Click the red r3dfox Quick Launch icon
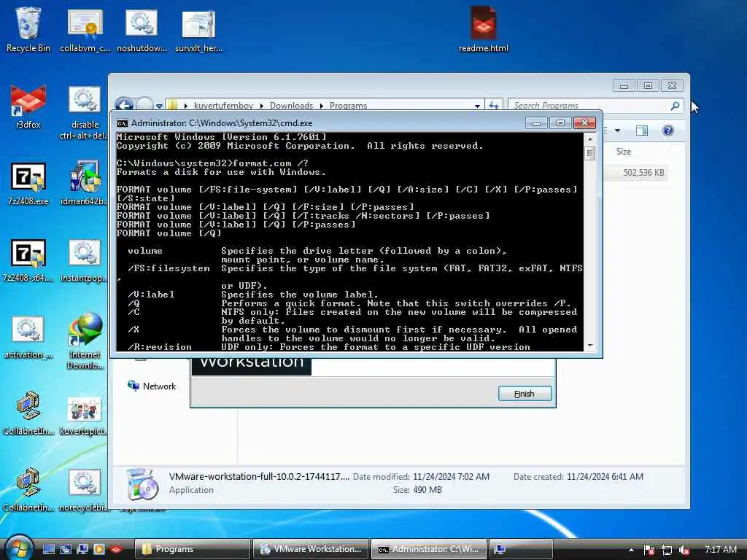This screenshot has width=747, height=560. [x=116, y=549]
